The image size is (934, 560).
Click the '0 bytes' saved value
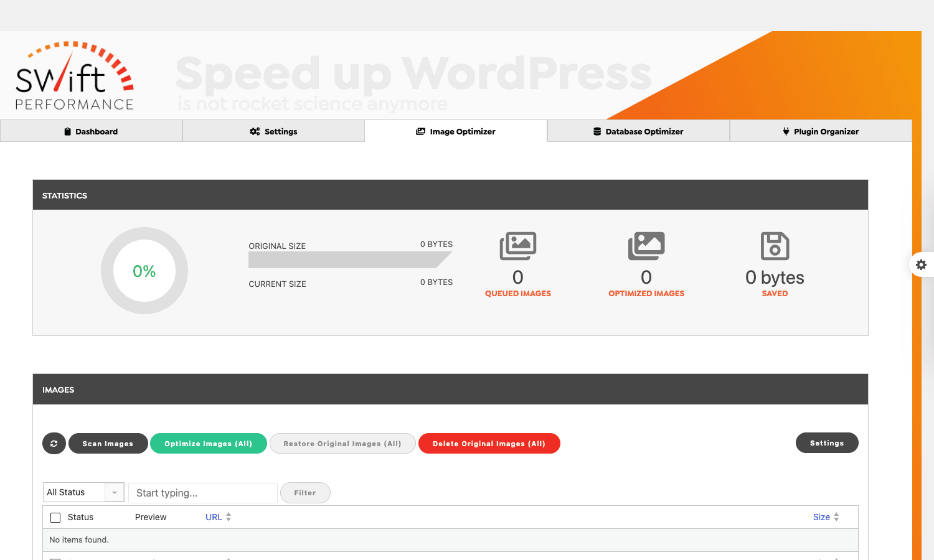click(x=775, y=278)
